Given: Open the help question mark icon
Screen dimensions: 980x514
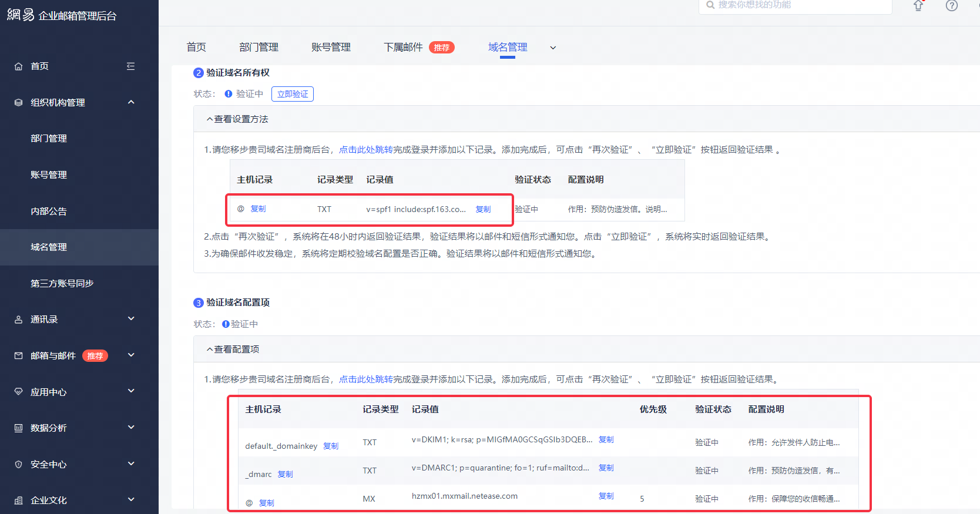Looking at the screenshot, I should coord(951,6).
